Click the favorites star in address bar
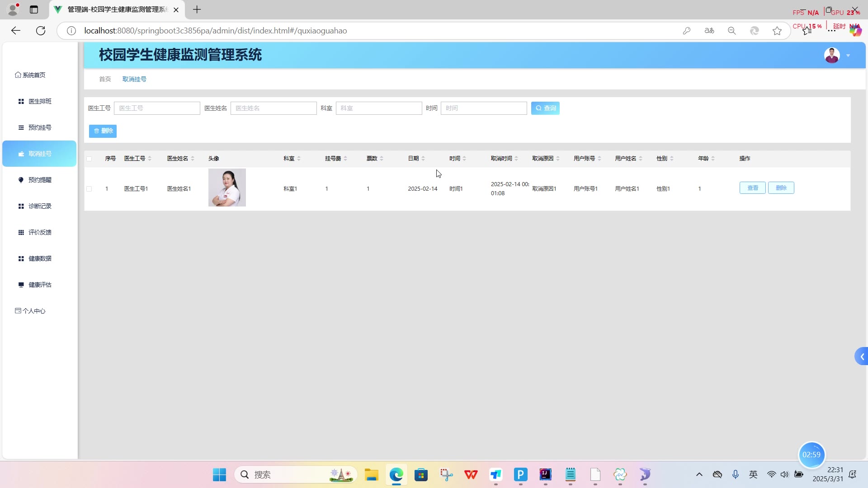868x488 pixels. click(x=777, y=31)
